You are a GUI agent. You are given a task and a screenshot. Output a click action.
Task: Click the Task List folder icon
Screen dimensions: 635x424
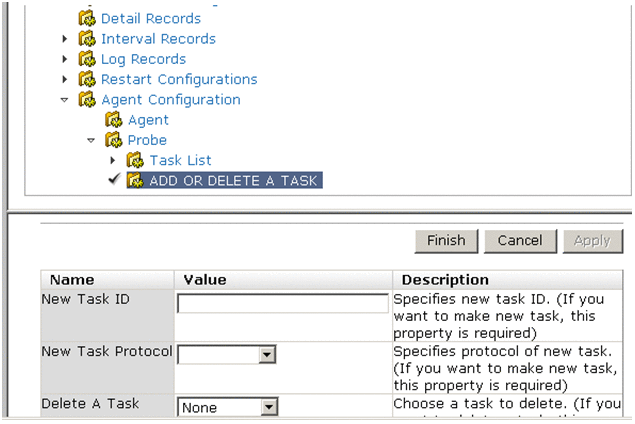pyautogui.click(x=136, y=160)
